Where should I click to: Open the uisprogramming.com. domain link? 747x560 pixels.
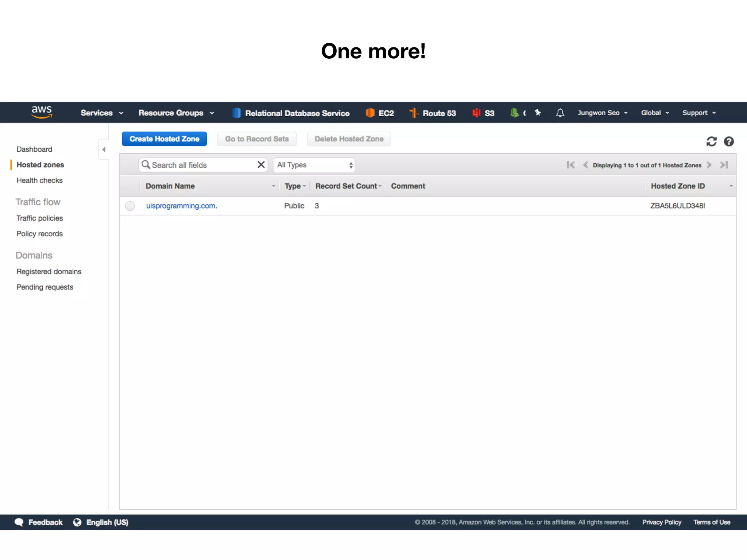[x=181, y=206]
